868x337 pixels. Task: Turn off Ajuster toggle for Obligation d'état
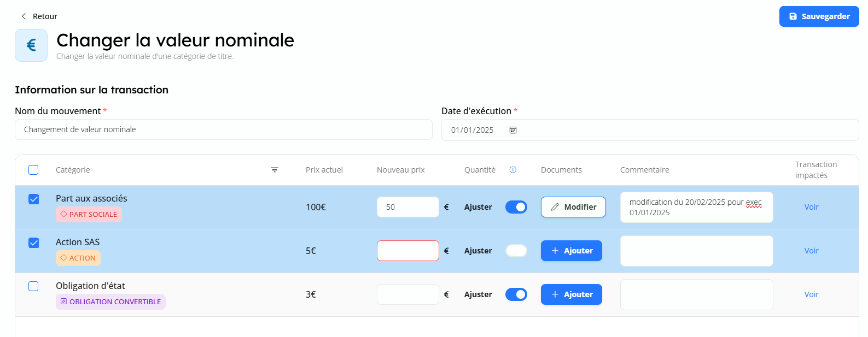(x=516, y=294)
